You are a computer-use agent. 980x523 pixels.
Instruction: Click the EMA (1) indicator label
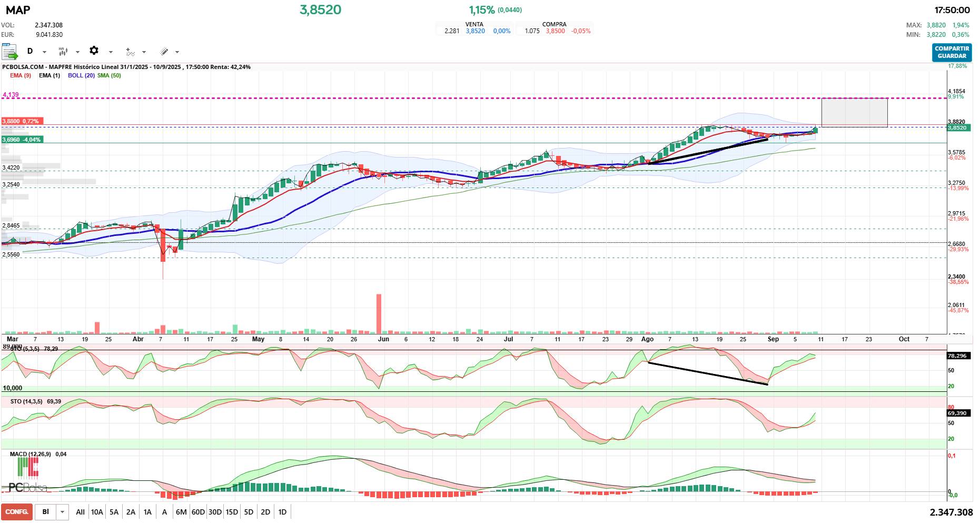(x=50, y=75)
